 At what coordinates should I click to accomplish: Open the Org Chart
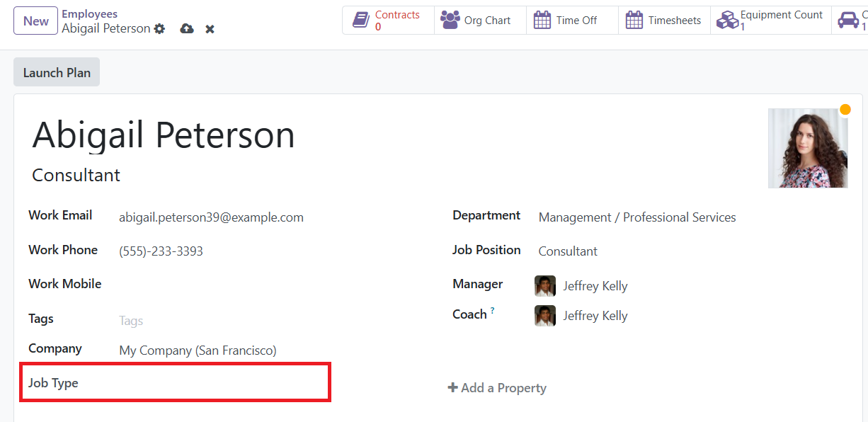point(480,21)
